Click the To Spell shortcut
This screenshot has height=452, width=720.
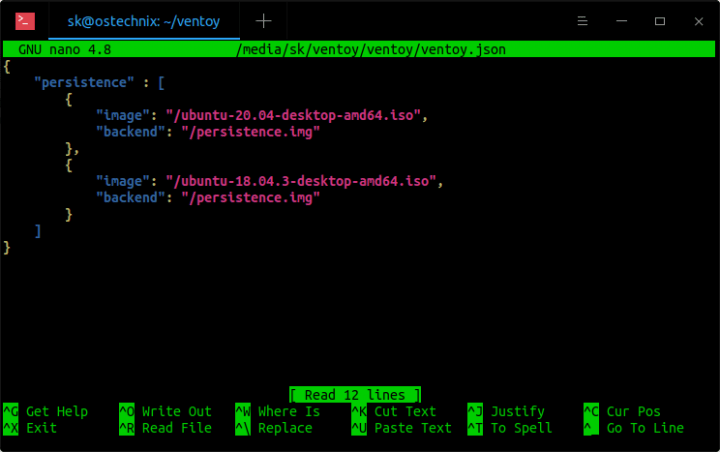(520, 428)
